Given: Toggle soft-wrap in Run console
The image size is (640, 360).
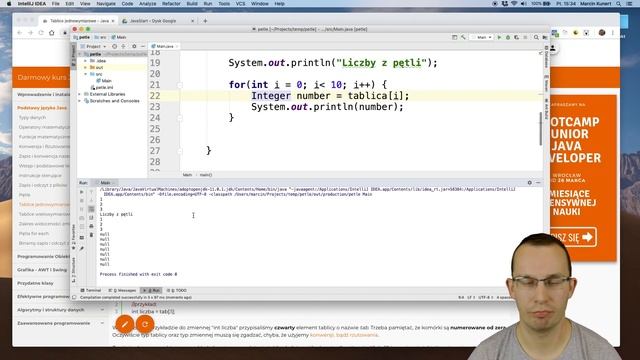Looking at the screenshot, I should [91, 209].
